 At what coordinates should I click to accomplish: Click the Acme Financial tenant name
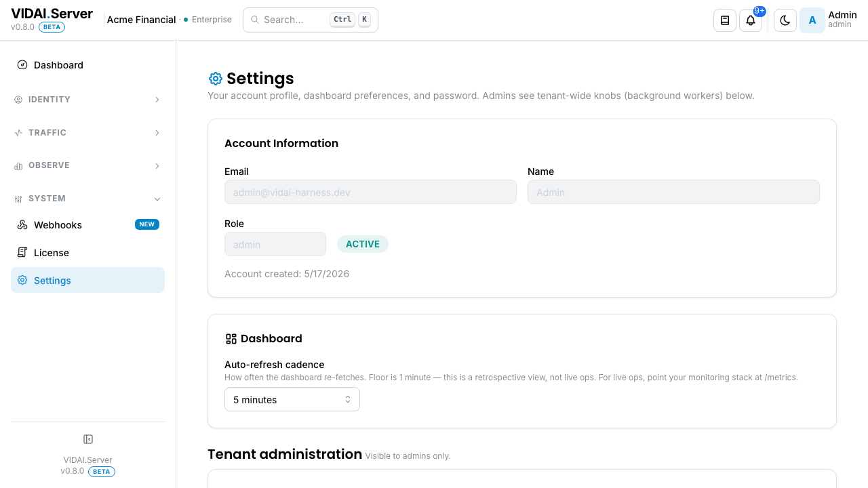click(x=142, y=20)
